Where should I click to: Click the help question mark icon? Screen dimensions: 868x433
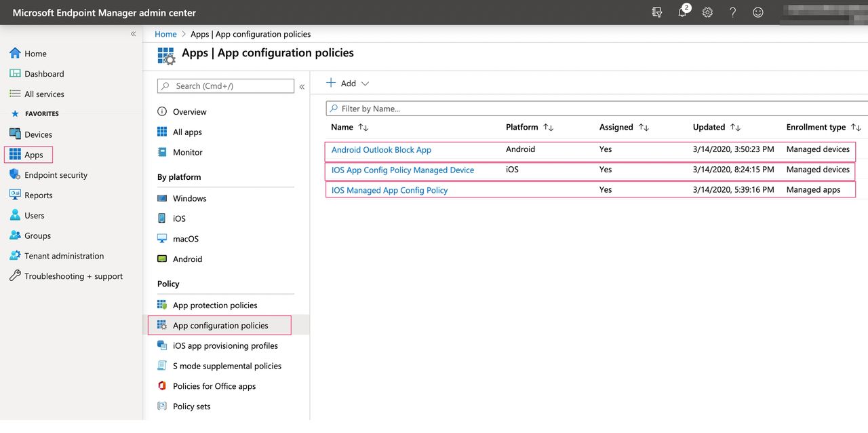(x=733, y=12)
